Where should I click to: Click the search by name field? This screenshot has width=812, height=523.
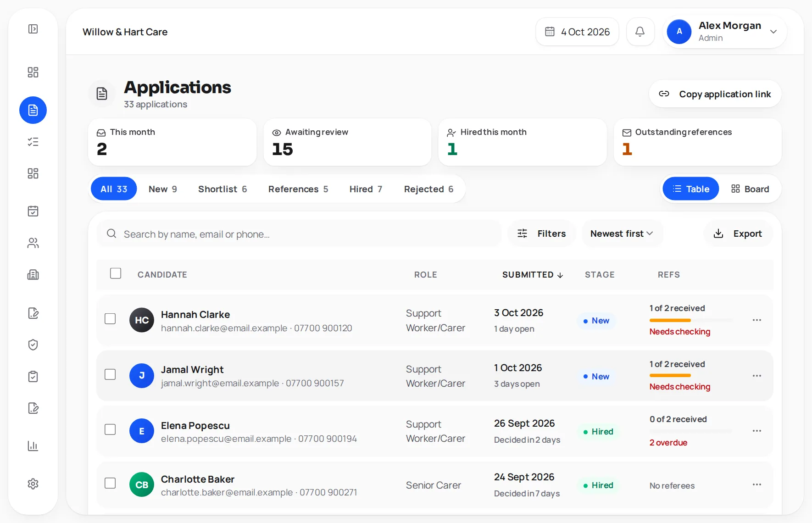pyautogui.click(x=299, y=234)
